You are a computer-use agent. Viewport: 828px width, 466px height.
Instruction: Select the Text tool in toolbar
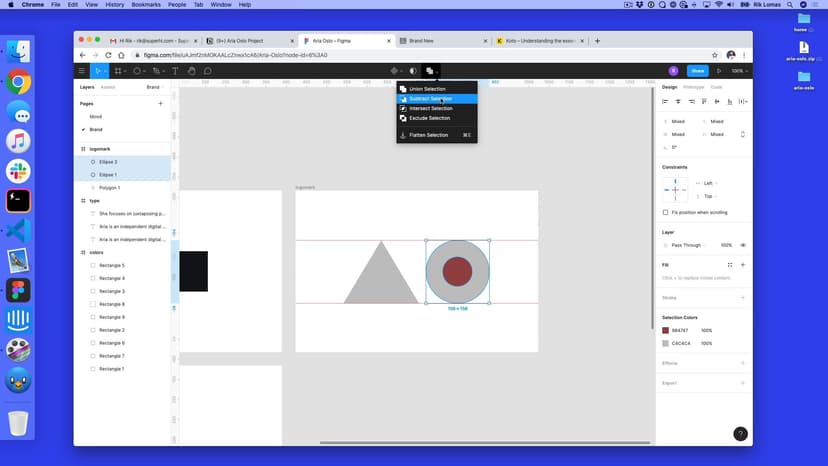click(x=175, y=71)
